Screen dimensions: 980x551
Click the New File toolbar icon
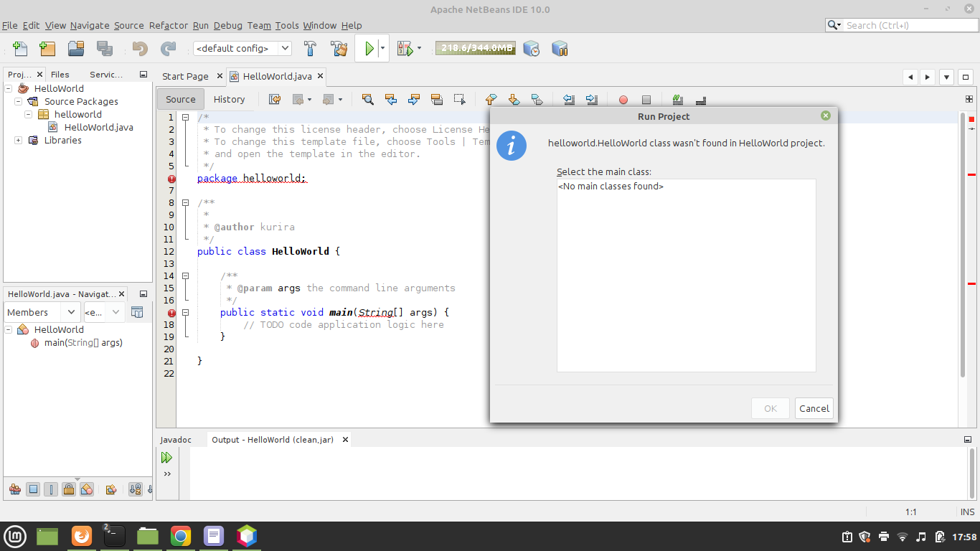pyautogui.click(x=20, y=49)
